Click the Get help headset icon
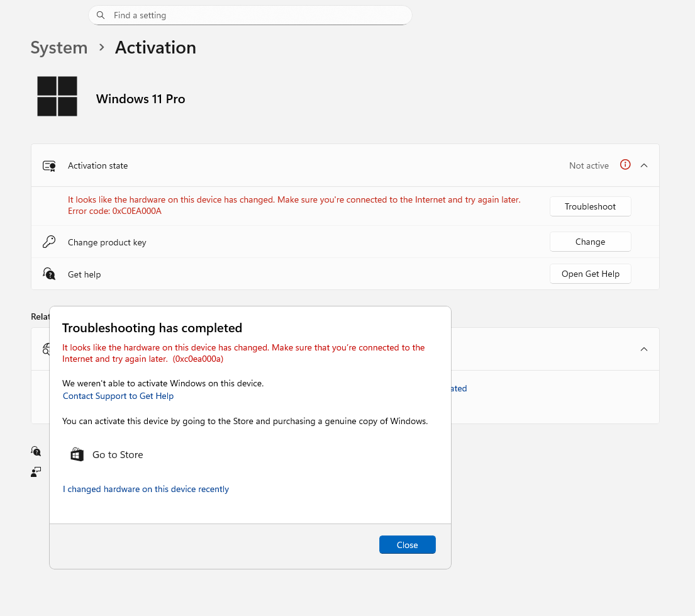Viewport: 695px width, 616px height. coord(49,274)
